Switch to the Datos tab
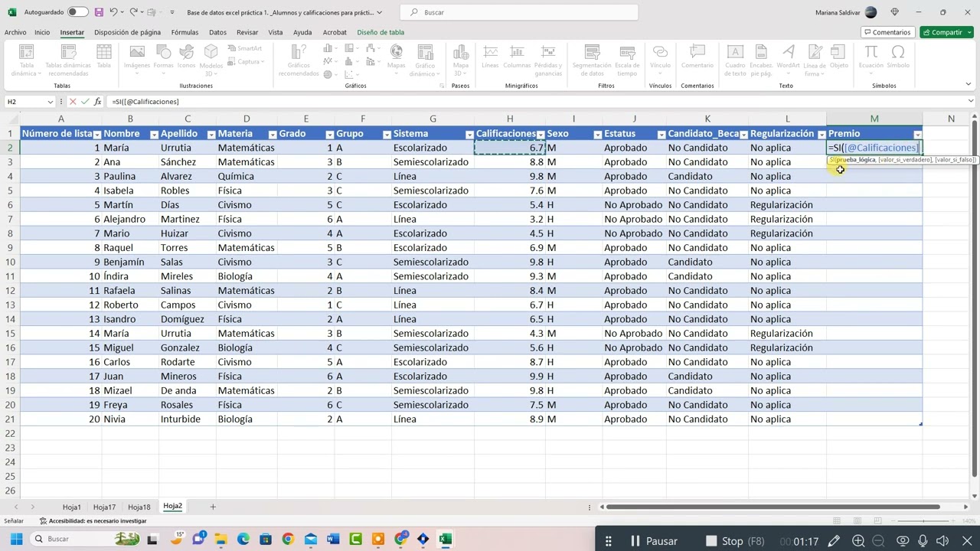The height and width of the screenshot is (551, 980). (217, 32)
